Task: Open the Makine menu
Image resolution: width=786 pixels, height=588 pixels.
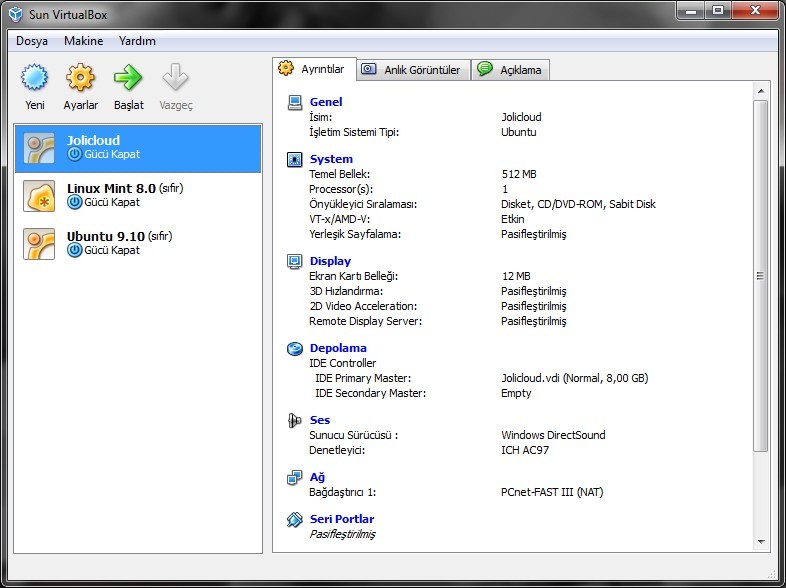Action: pos(83,41)
